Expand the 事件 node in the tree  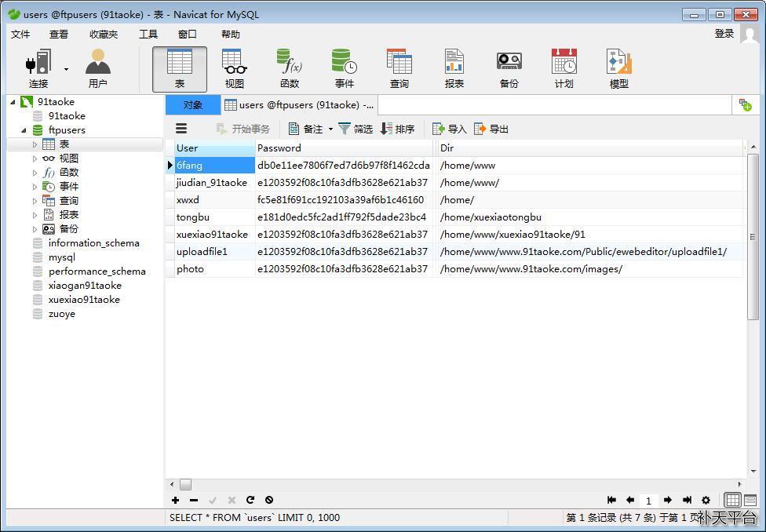35,187
